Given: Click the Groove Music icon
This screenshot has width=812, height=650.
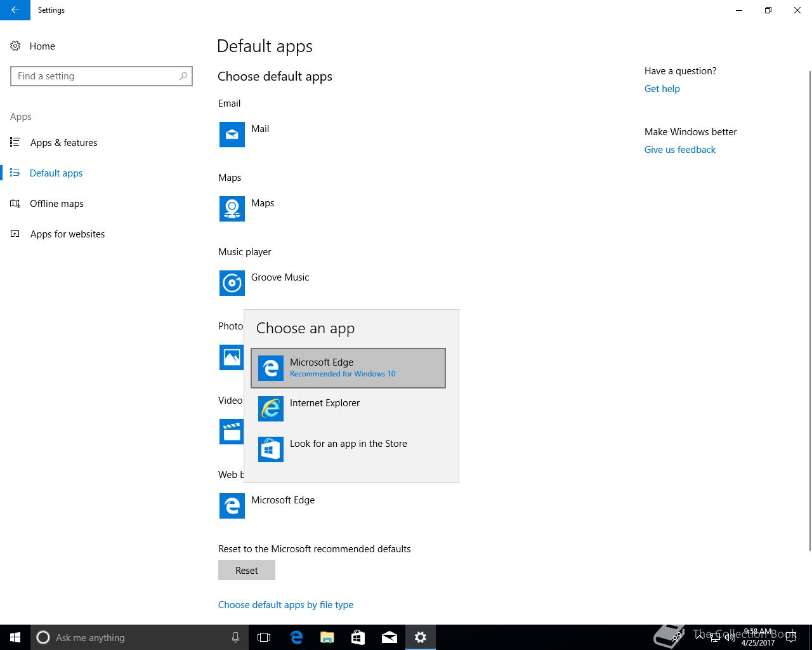Looking at the screenshot, I should [232, 283].
